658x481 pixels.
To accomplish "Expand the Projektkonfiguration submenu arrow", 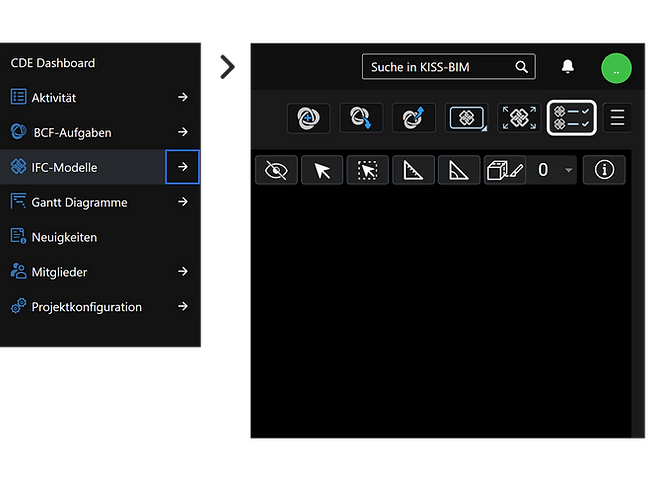I will [x=183, y=306].
